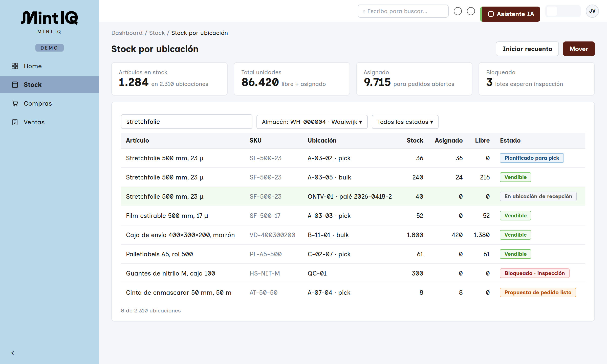
Task: Follow the Stock breadcrumb link
Action: [x=157, y=33]
